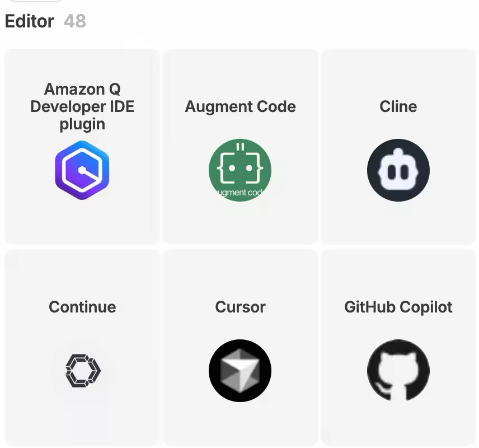The width and height of the screenshot is (479, 448).
Task: Click the 48 count next to Editor
Action: click(x=75, y=21)
